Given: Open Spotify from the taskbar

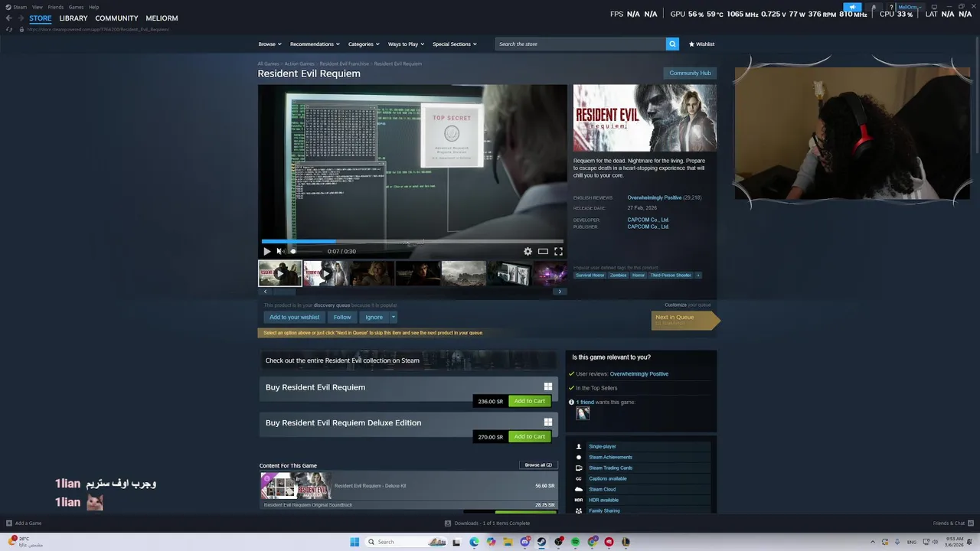Looking at the screenshot, I should point(575,542).
